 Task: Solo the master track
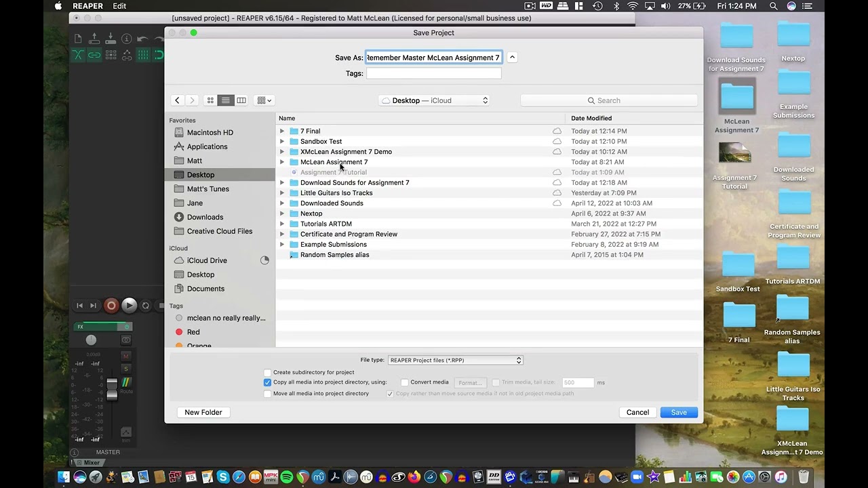tap(125, 369)
